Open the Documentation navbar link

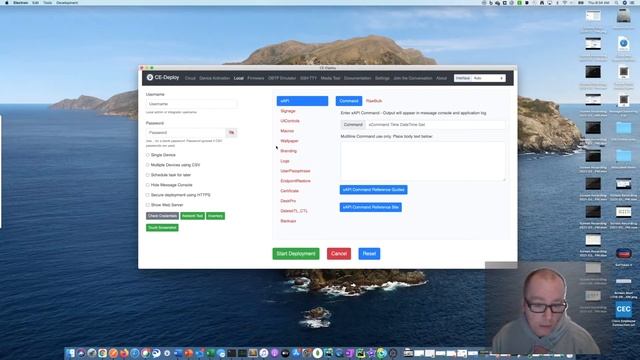tap(358, 78)
